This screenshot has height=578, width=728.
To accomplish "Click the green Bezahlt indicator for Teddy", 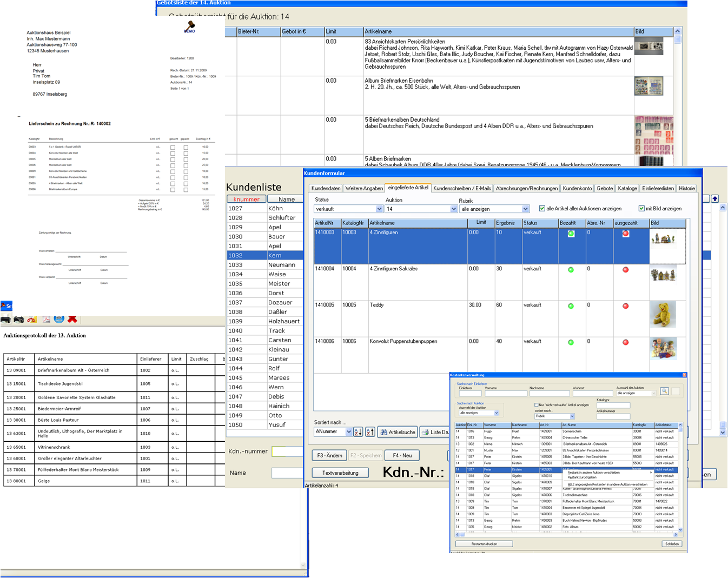I will point(571,306).
